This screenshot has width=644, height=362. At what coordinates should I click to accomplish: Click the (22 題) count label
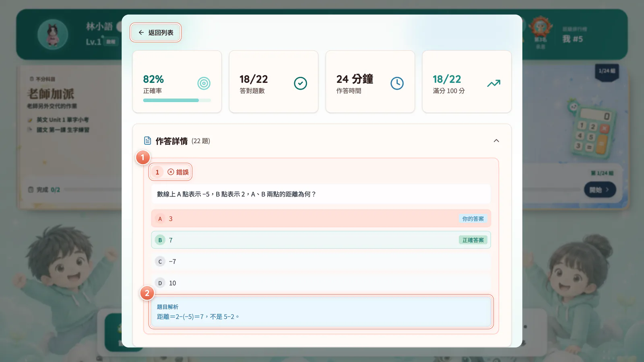pos(201,141)
